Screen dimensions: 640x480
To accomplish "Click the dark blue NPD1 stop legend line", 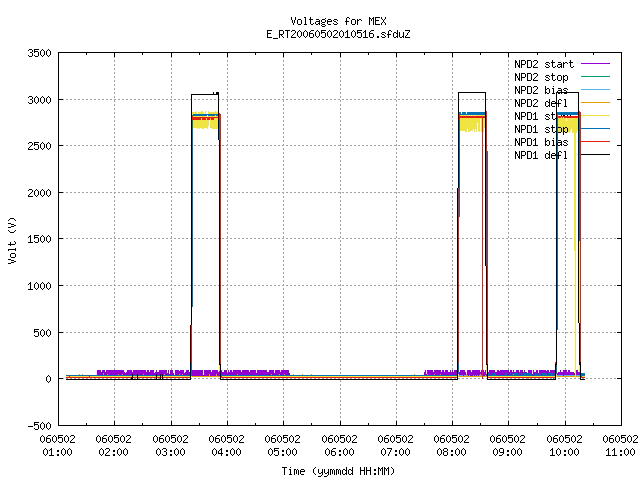I will coord(596,129).
